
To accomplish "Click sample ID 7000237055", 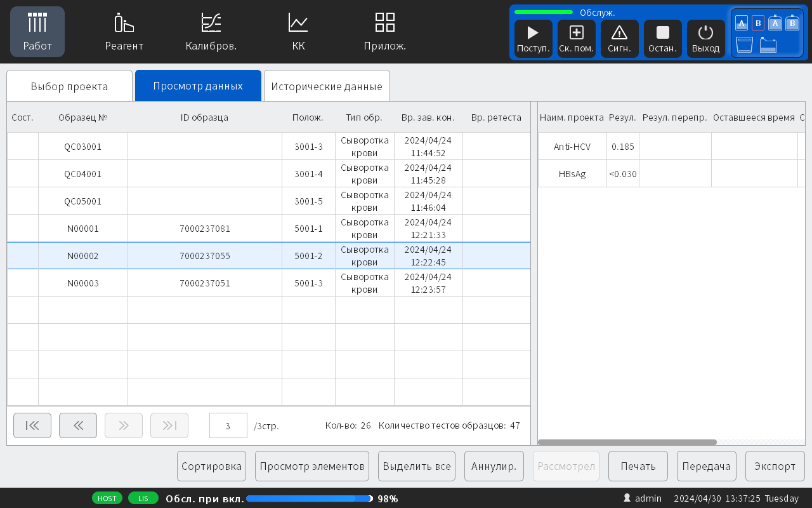I will coord(205,256).
